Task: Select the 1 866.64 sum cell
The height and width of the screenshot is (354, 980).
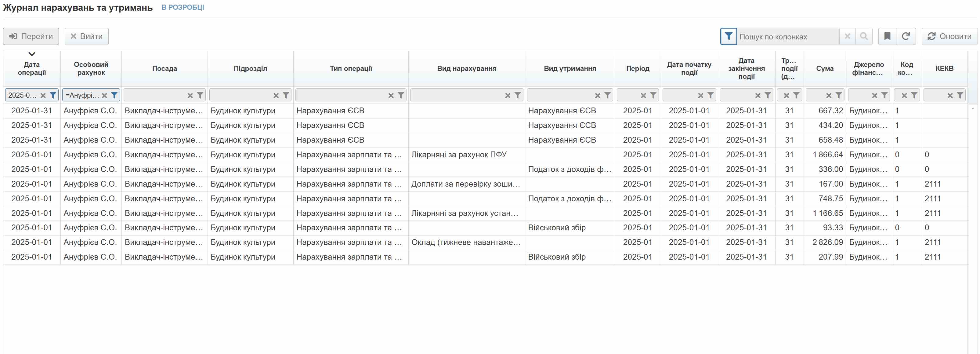Action: click(825, 155)
